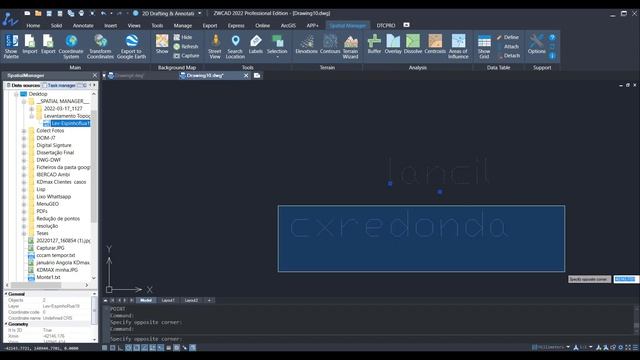Select the Buffer analysis tool
The height and width of the screenshot is (360, 640).
[x=374, y=44]
